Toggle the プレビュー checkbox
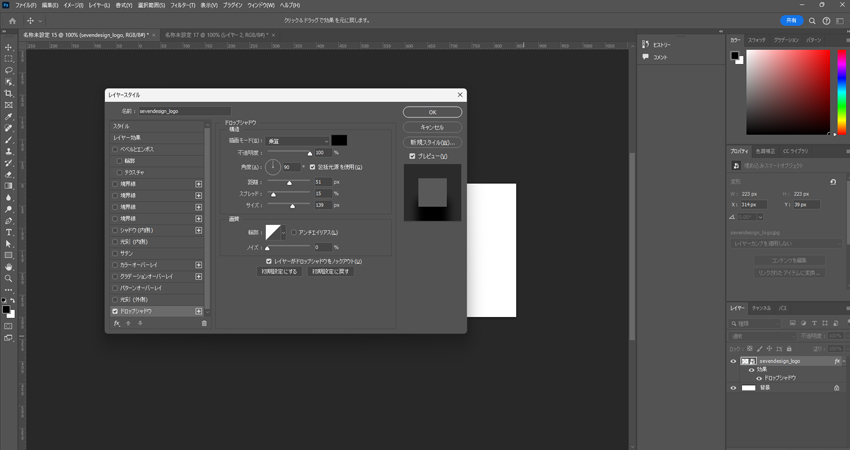This screenshot has width=850, height=450. coord(412,156)
